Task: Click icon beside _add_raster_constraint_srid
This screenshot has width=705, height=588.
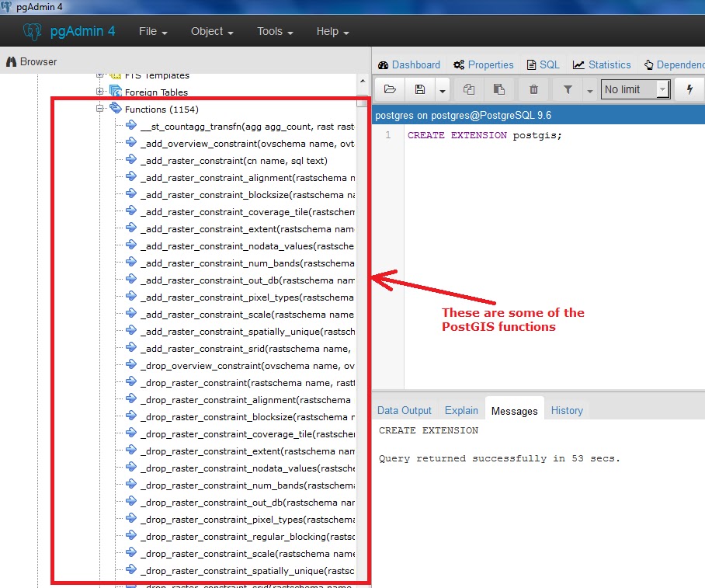Action: point(131,347)
